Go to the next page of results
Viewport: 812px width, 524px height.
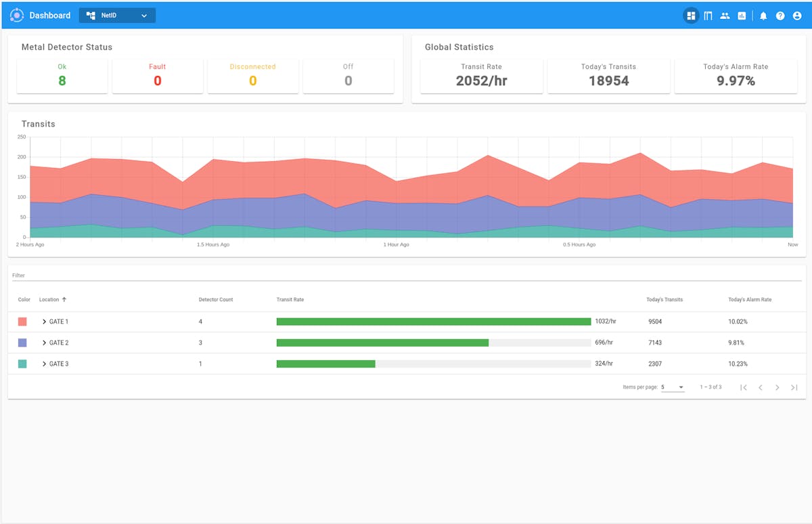pos(777,387)
